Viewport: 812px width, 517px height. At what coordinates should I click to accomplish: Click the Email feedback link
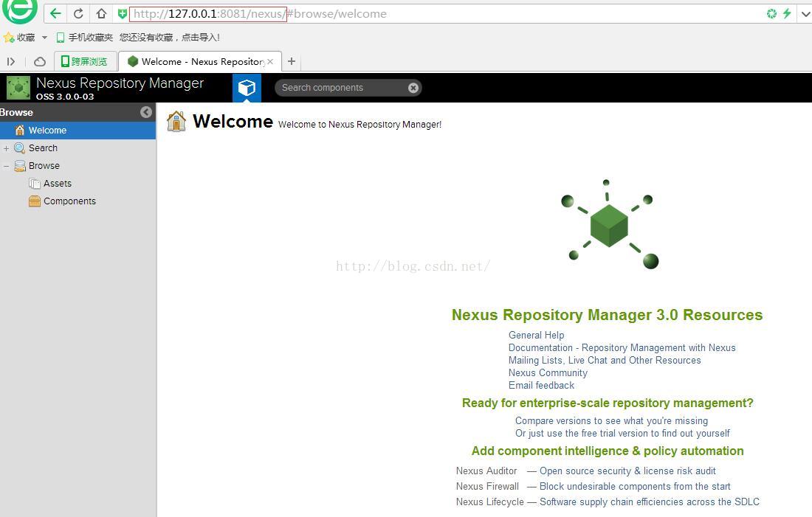pyautogui.click(x=541, y=385)
